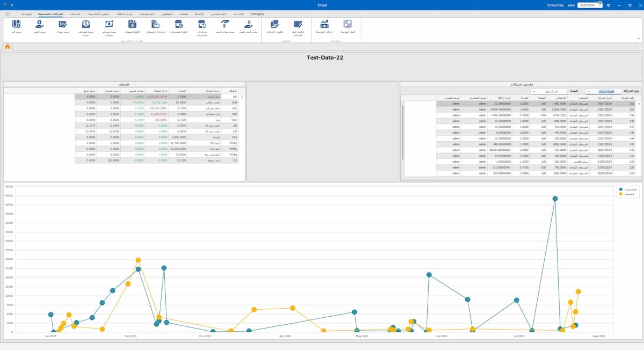This screenshot has height=350, width=644.
Task: Open the quick access toolbar customize arrow
Action: click(11, 4)
